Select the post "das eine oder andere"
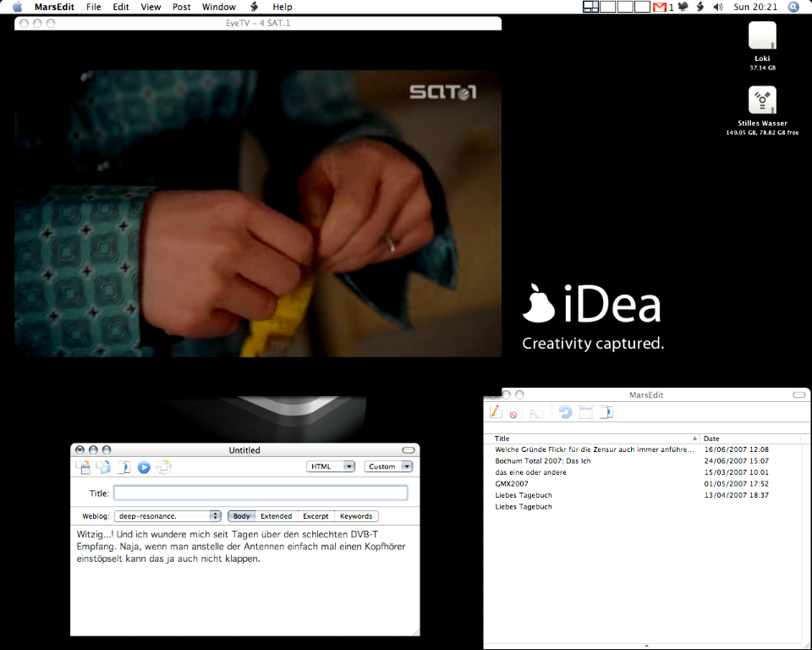The height and width of the screenshot is (650, 812). pos(531,472)
